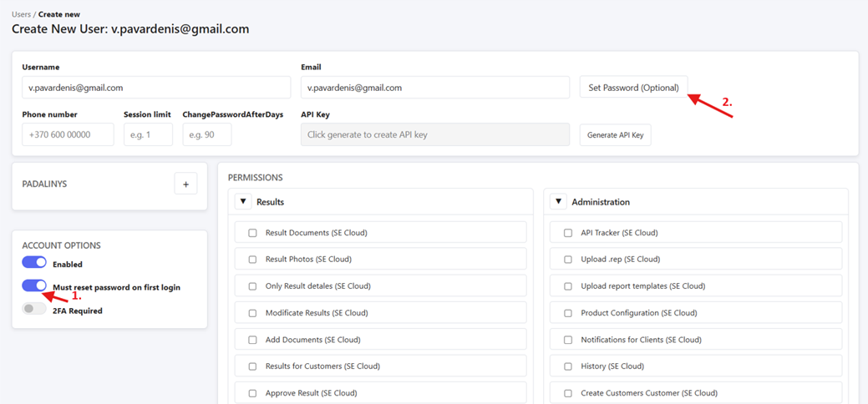Image resolution: width=868 pixels, height=404 pixels.
Task: Check Only Result detales (SE Cloud)
Action: tap(252, 286)
